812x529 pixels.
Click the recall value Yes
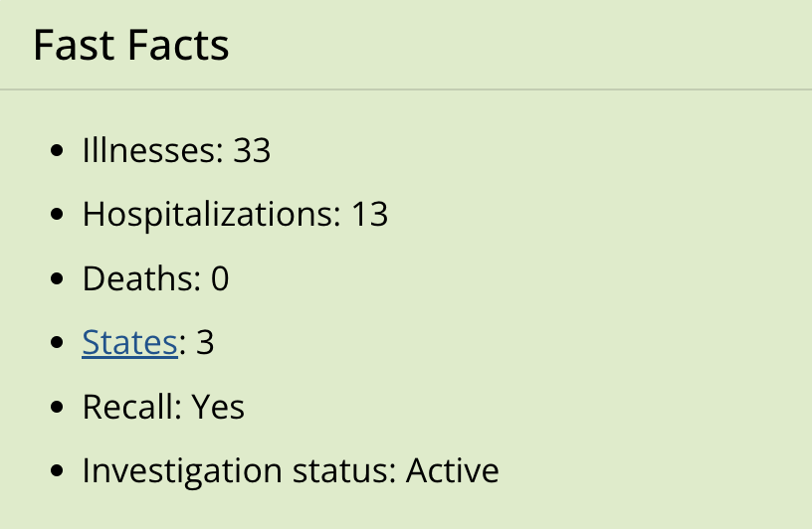click(218, 406)
